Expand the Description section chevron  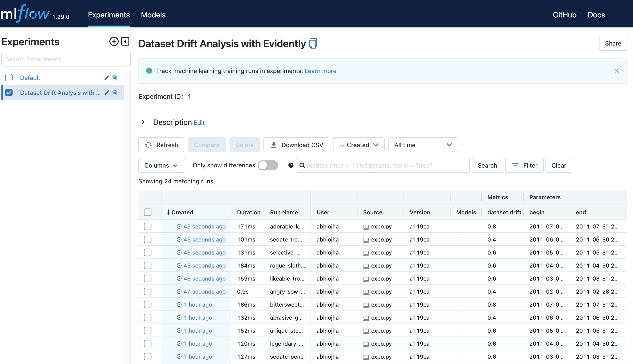tap(143, 122)
